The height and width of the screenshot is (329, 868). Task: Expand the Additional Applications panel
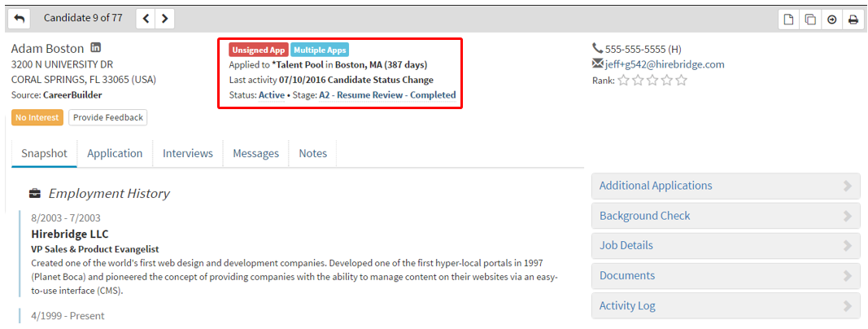click(x=725, y=186)
